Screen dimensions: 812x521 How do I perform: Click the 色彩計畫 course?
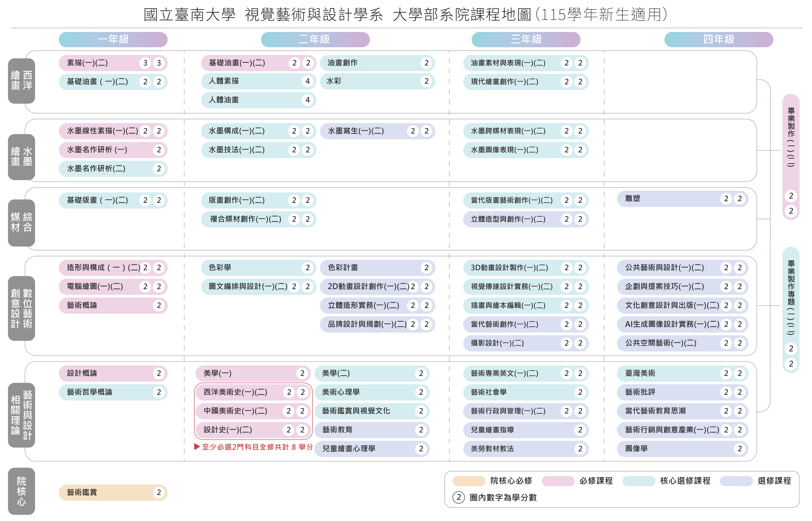(x=377, y=268)
